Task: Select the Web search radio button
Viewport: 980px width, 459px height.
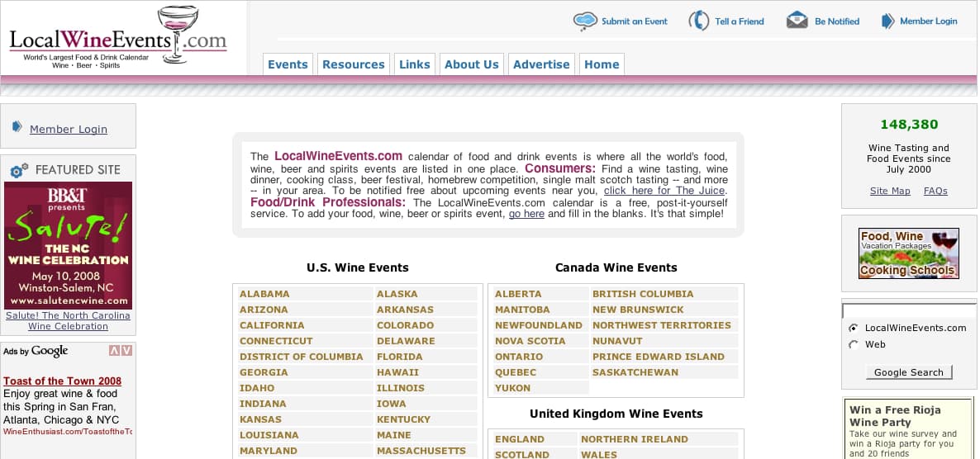Action: point(854,344)
